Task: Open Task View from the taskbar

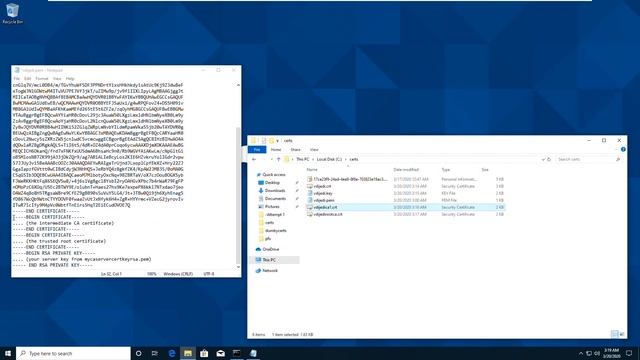Action: (155, 353)
